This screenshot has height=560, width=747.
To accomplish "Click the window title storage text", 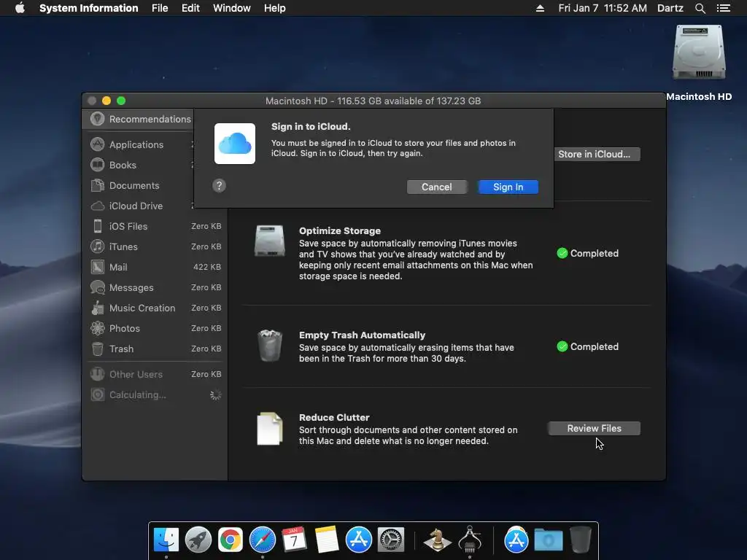I will tap(373, 101).
